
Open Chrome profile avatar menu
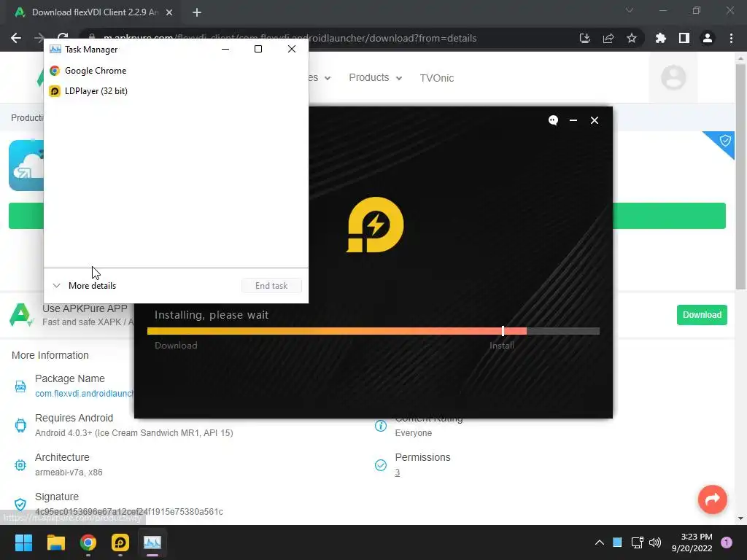point(707,38)
